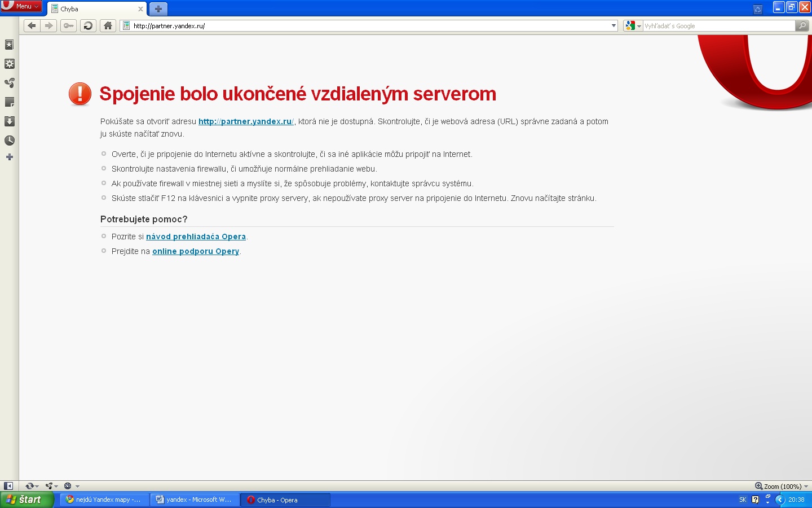Open the Notes panel
812x508 pixels.
[x=9, y=102]
